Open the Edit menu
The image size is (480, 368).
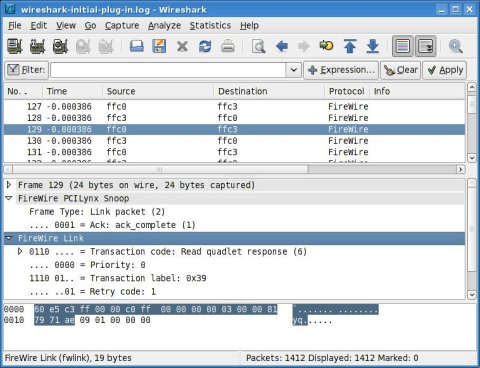[39, 25]
